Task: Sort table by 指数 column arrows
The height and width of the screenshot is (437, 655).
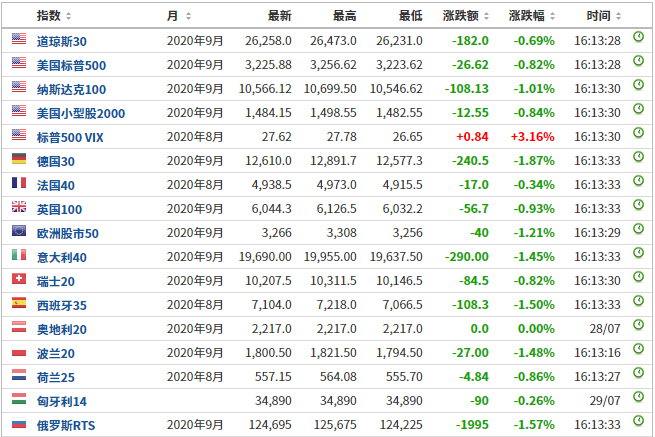Action: pos(69,16)
